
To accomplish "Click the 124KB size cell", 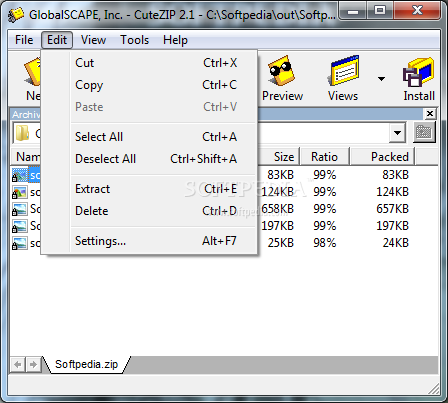I will [x=277, y=192].
